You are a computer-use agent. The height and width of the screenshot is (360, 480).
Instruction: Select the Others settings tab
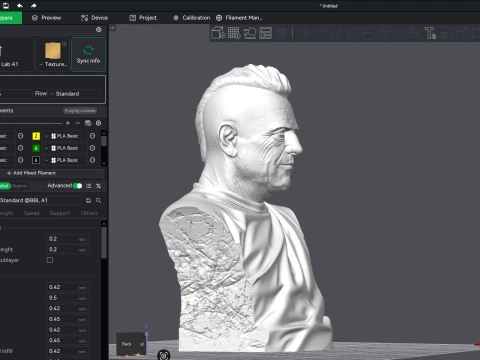coord(89,213)
